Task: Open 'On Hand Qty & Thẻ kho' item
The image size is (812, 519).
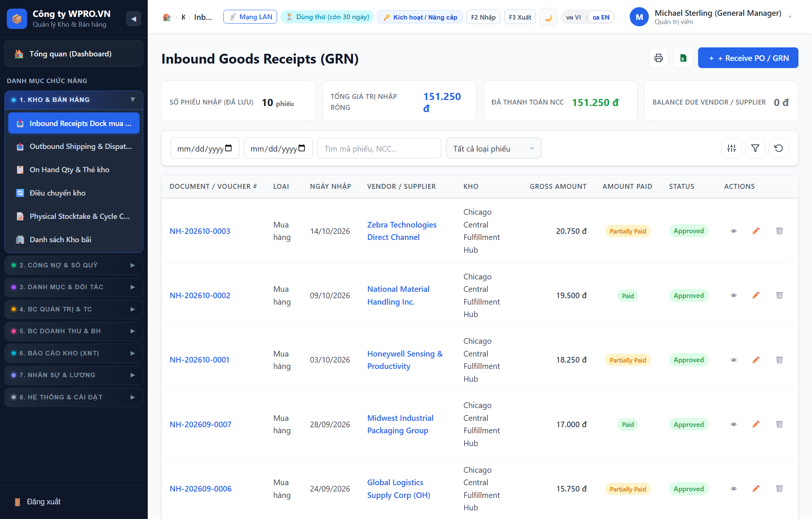Action: (x=74, y=170)
